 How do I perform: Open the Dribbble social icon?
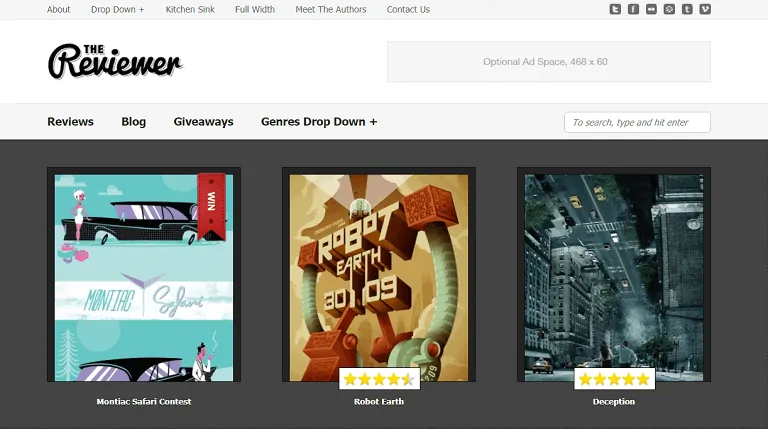(669, 9)
